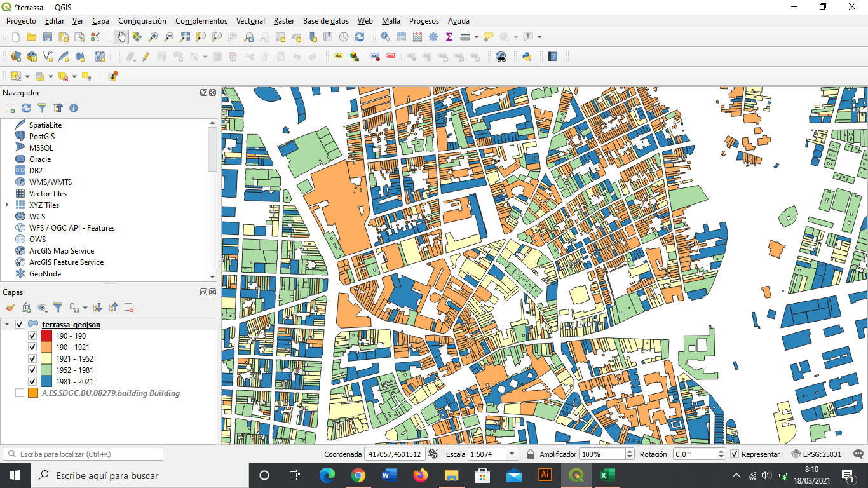
Task: Select the Pan Map hand tool
Action: tap(121, 37)
